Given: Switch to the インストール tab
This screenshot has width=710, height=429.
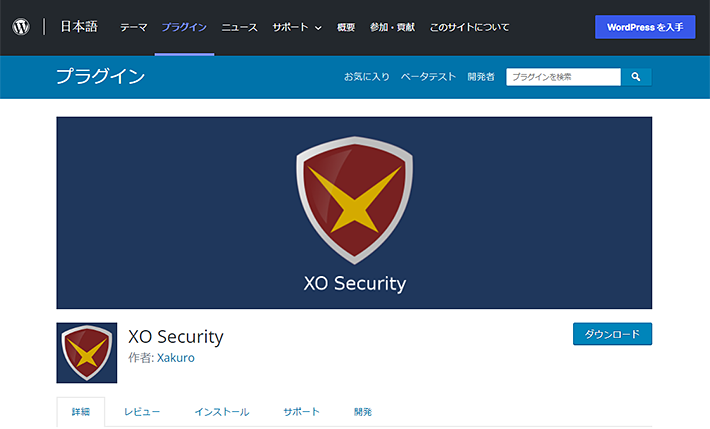Looking at the screenshot, I should point(222,412).
